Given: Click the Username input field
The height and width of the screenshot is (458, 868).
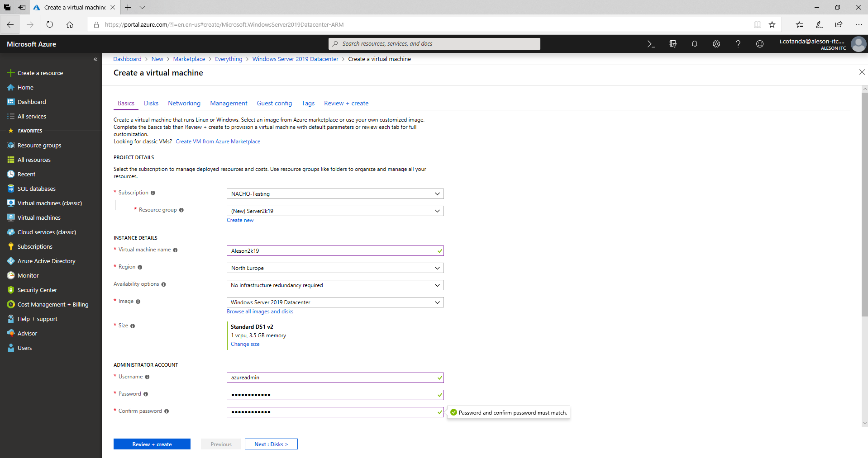Looking at the screenshot, I should tap(335, 378).
